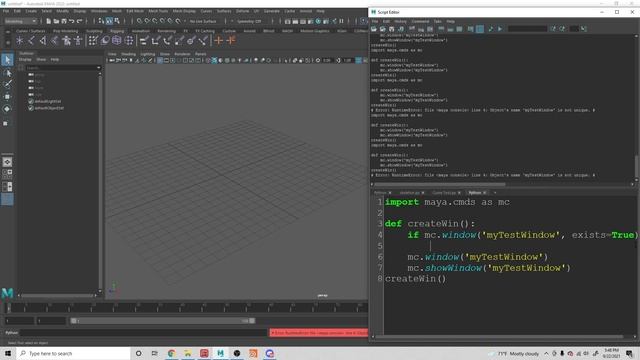640x360 pixels.
Task: Open the Symmetry Off dropdown
Action: pyautogui.click(x=249, y=21)
